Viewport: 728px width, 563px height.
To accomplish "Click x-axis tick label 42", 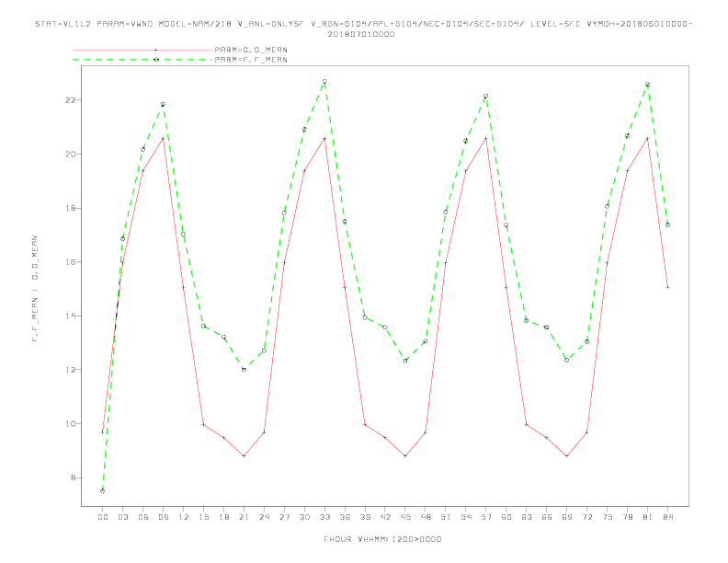I will (x=385, y=517).
